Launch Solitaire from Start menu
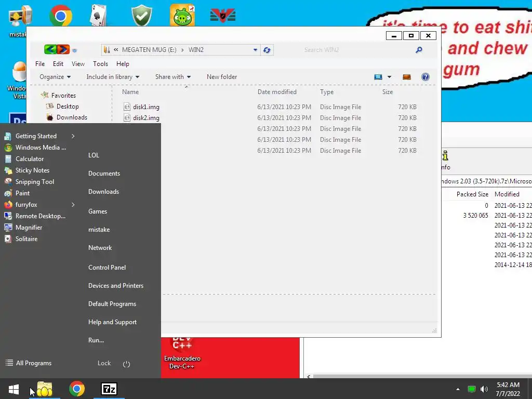The image size is (532, 399). [26, 239]
